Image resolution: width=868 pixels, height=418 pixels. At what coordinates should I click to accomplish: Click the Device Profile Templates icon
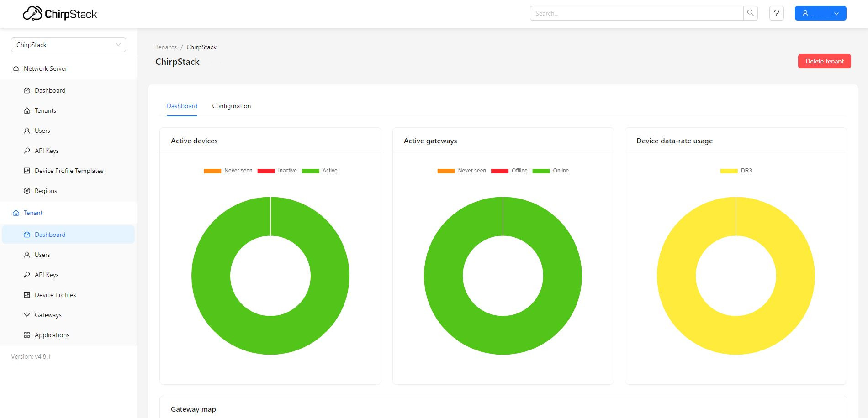pyautogui.click(x=27, y=171)
